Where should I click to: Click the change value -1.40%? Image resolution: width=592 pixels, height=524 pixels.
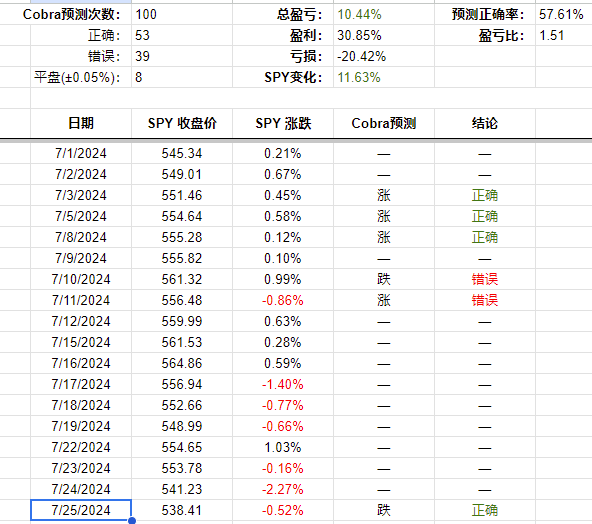283,384
